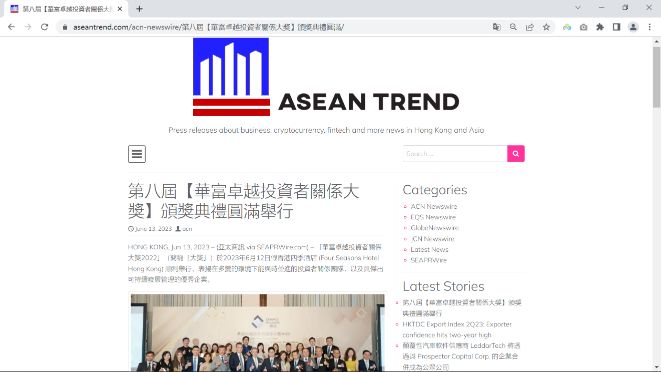661x372 pixels.
Task: Toggle the browser side panel
Action: pos(616,27)
